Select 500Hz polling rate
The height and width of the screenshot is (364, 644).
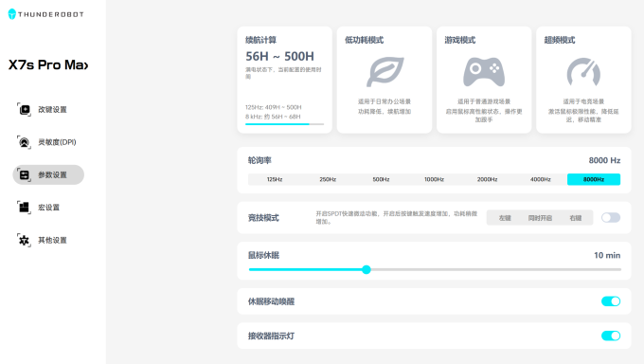click(381, 179)
